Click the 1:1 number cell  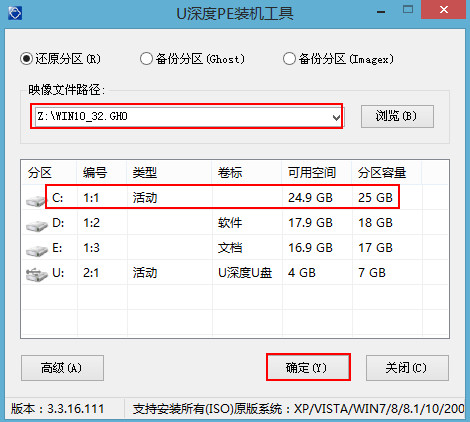click(91, 198)
